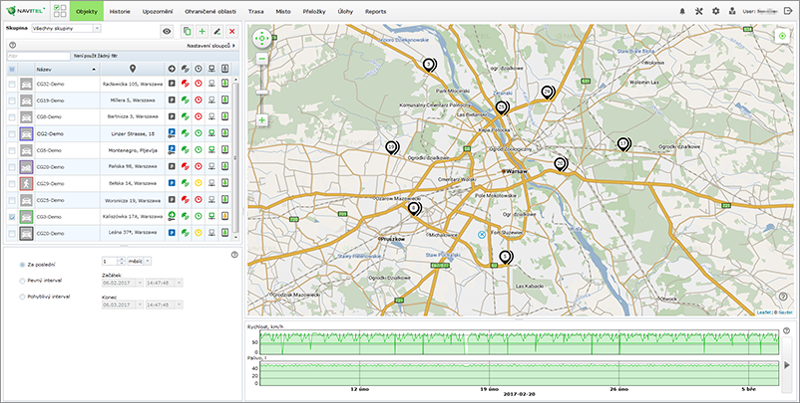Viewport: 800px width, 403px height.
Task: Click the green plus add object icon
Action: click(202, 32)
